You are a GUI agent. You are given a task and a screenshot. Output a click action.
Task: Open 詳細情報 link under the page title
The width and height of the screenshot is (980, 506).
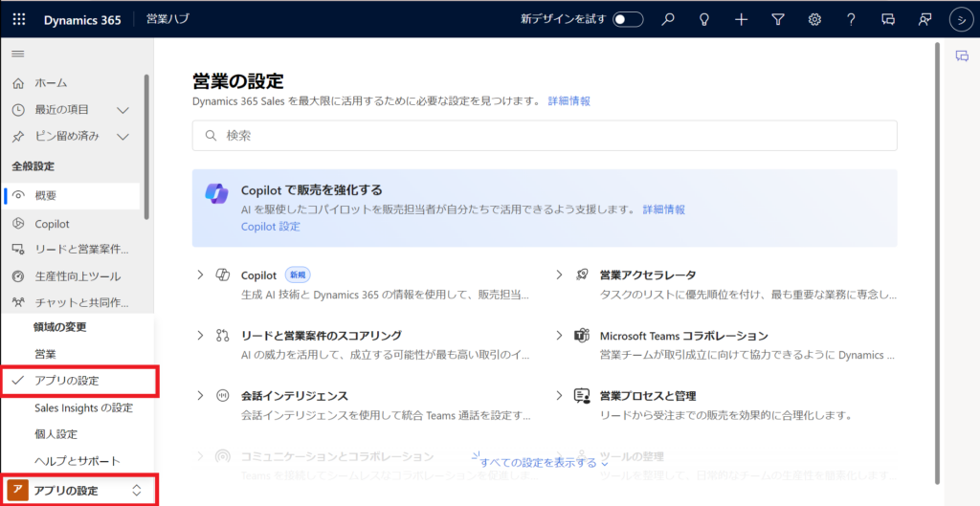tap(569, 101)
